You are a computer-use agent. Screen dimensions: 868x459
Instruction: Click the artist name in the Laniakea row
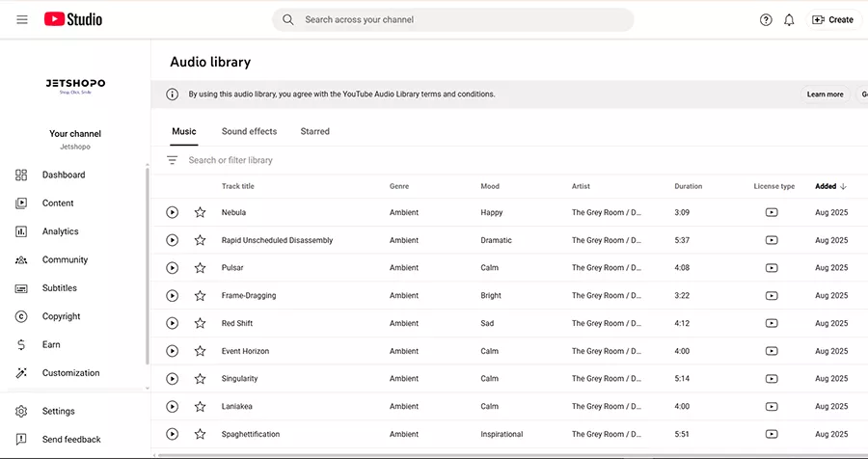click(x=607, y=406)
